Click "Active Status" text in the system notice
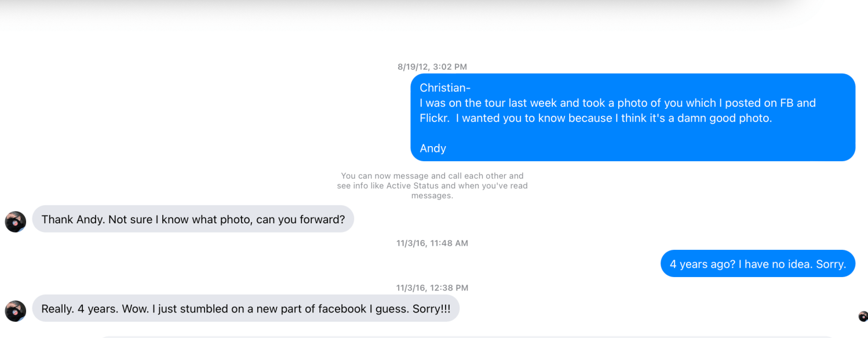Screen dimensions: 868x338 pyautogui.click(x=415, y=186)
